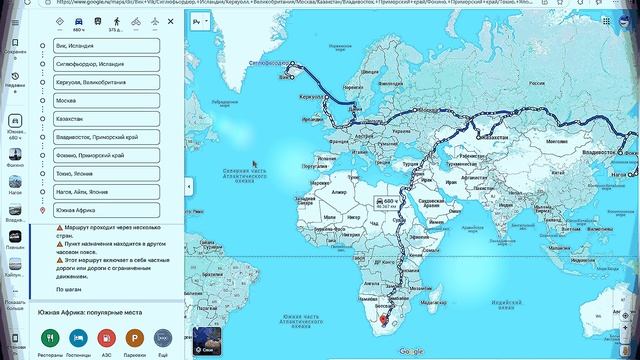This screenshot has height=360, width=640.
Task: Open the hamburger main menu
Action: click(x=15, y=22)
